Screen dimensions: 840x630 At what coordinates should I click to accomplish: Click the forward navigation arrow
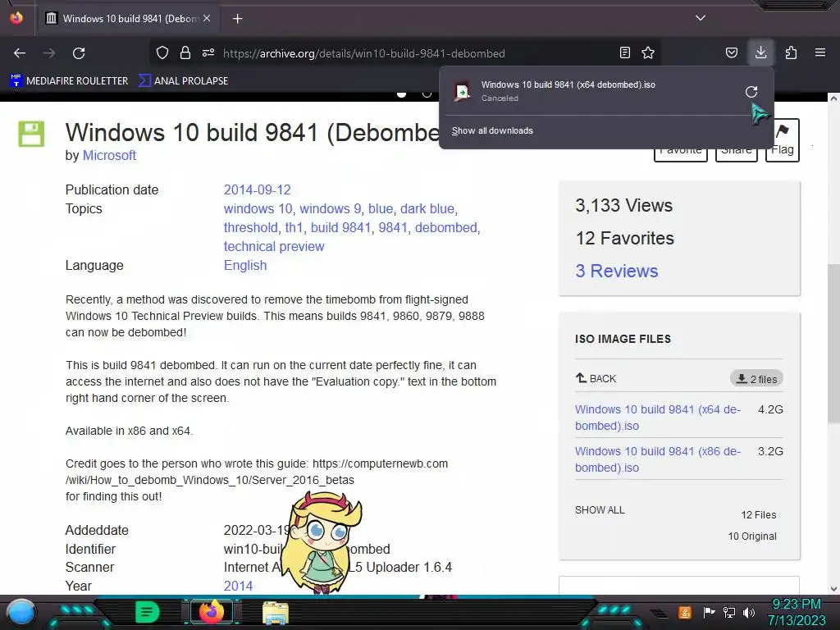coord(49,53)
